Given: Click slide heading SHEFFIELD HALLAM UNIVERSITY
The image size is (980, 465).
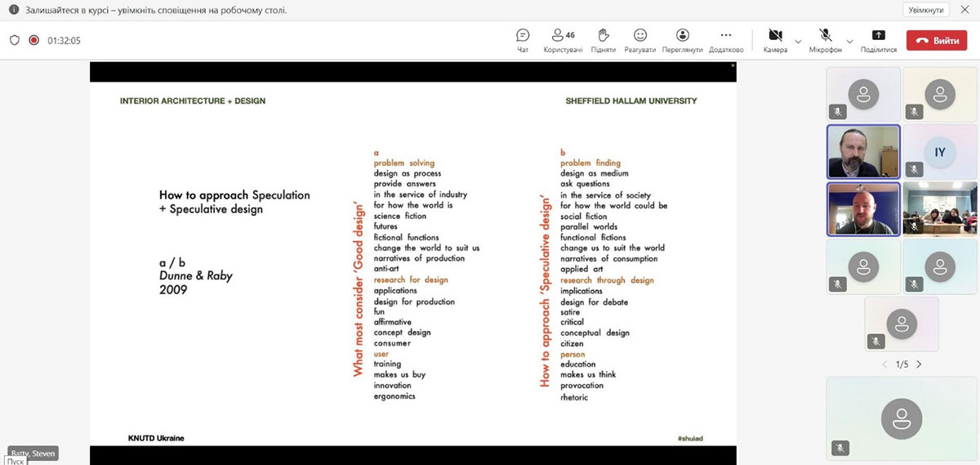Looking at the screenshot, I should click(x=631, y=101).
